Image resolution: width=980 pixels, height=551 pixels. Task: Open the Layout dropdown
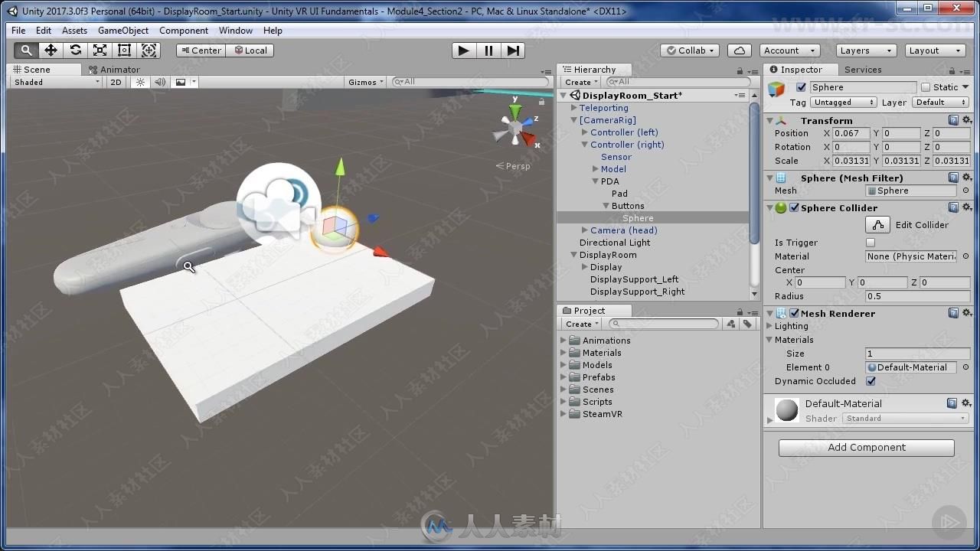click(x=934, y=51)
